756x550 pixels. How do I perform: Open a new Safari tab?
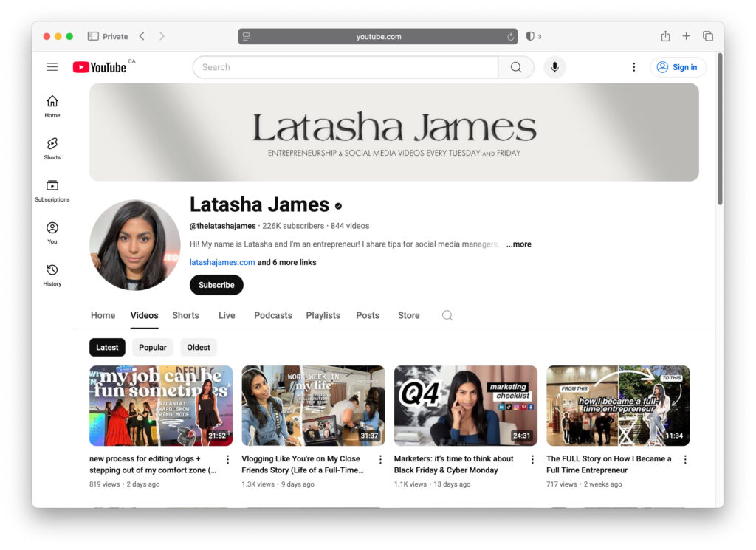click(x=686, y=36)
